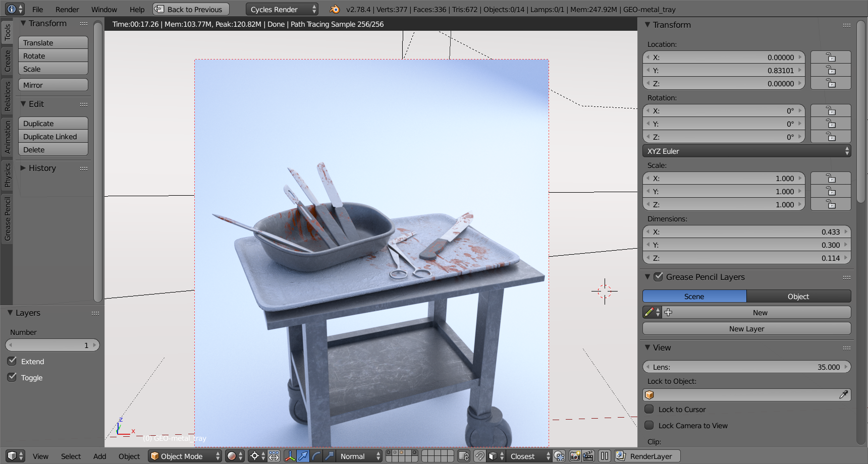Click the rotate manipulator arc icon
The height and width of the screenshot is (464, 868).
tap(316, 456)
